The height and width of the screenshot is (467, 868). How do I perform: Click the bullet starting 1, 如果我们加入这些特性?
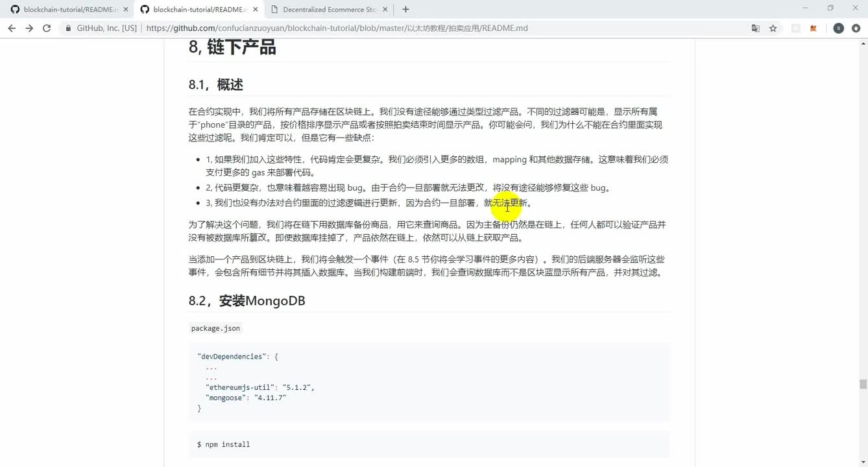[437, 166]
